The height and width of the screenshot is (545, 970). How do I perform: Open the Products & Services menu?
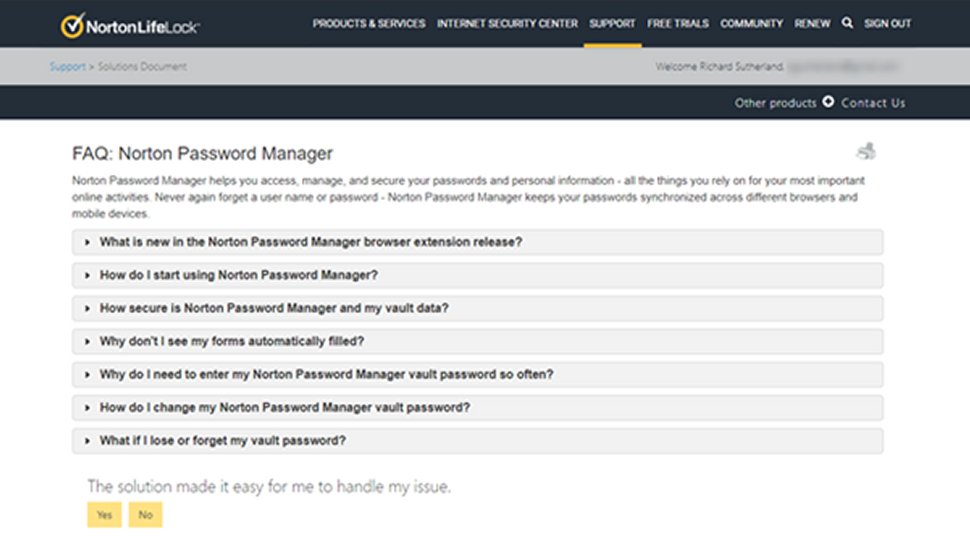coord(369,24)
